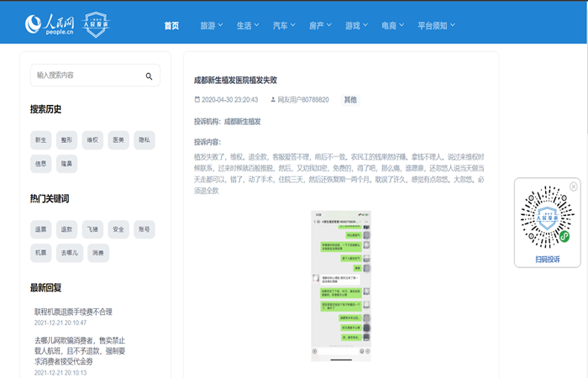Expand the 旅游 dropdown menu
Viewport: 588px width, 378px height.
pos(212,25)
